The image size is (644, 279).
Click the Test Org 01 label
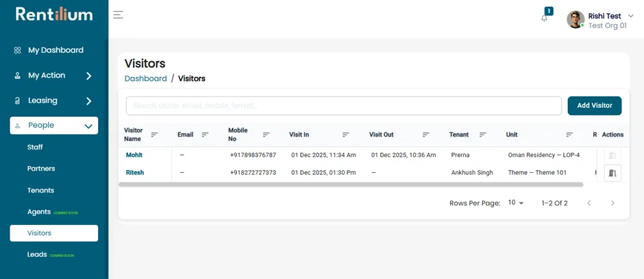tap(608, 25)
